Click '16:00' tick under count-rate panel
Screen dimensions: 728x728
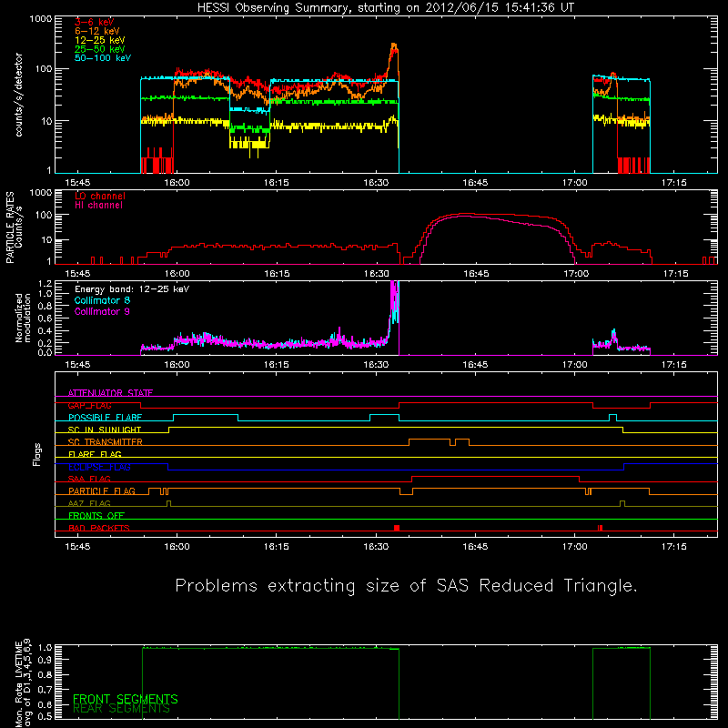point(177,183)
